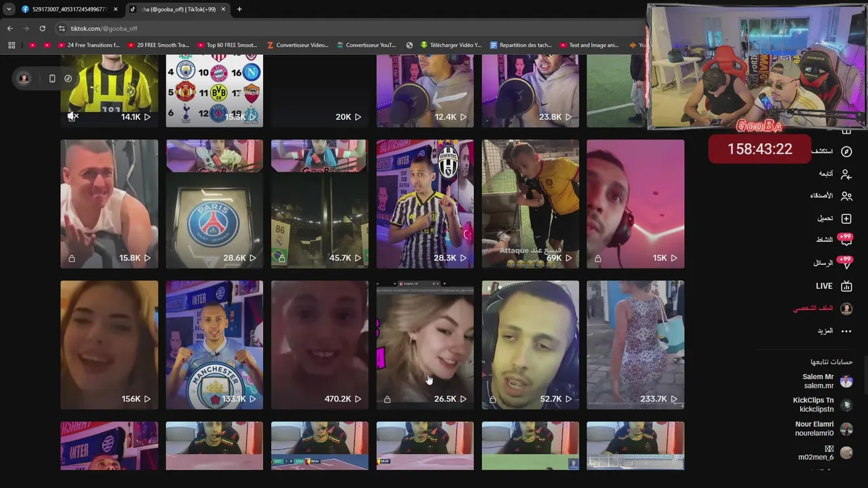Open the Following icon in TikTok sidebar
This screenshot has width=868, height=488.
coord(846,174)
